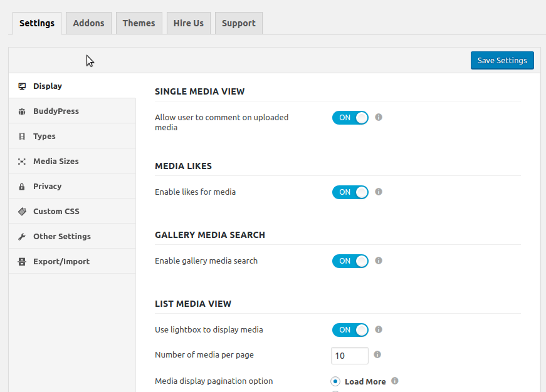
Task: Open the Themes tab
Action: coord(139,23)
